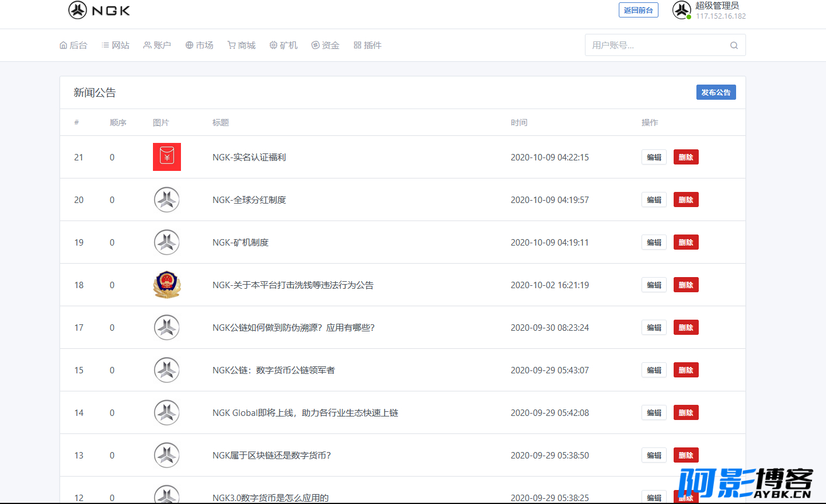The image size is (826, 504).
Task: Click title NGK Global即将上线
Action: click(305, 412)
